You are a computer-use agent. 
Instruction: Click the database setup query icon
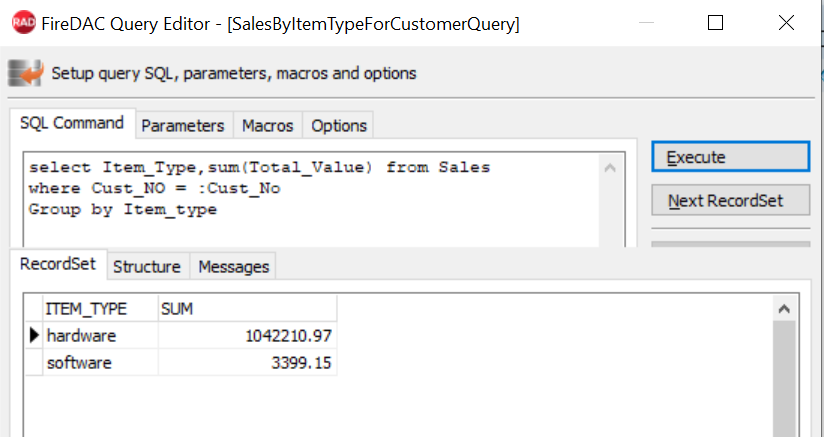point(26,73)
